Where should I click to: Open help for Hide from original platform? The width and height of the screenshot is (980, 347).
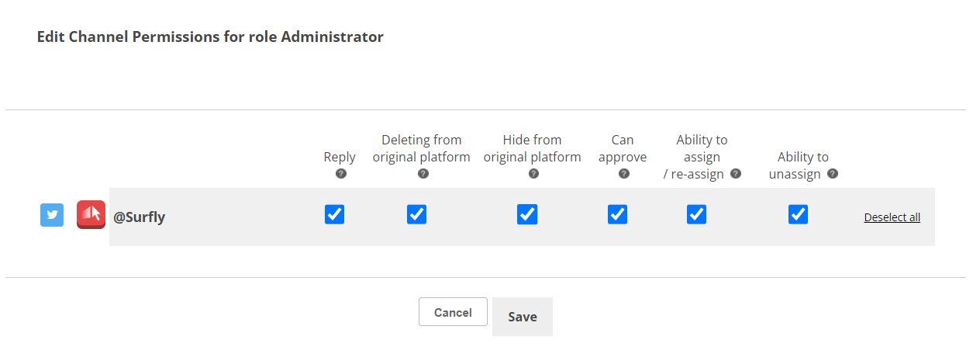click(533, 174)
